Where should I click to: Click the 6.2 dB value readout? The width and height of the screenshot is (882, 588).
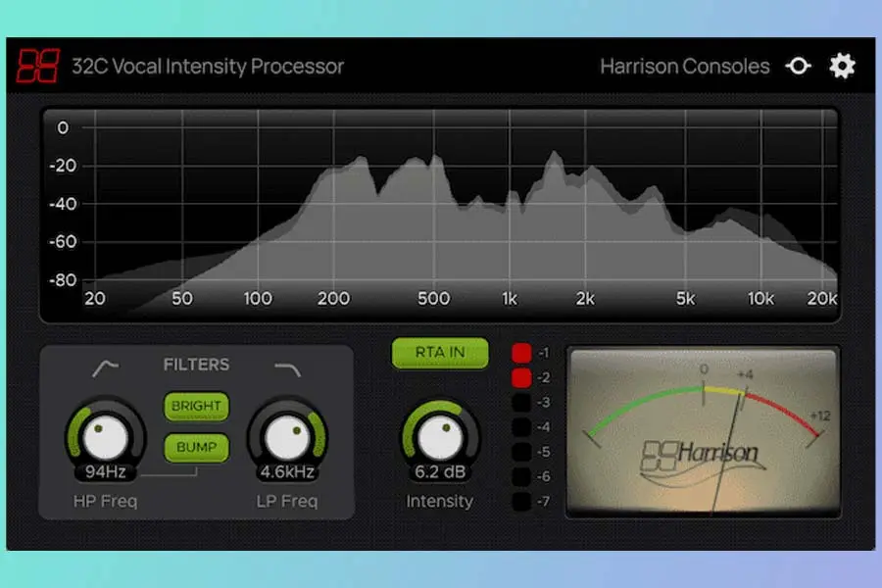[440, 471]
